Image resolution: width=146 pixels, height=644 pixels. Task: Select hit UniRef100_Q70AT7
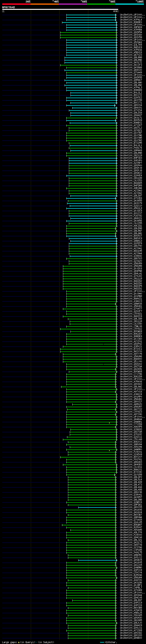[x=131, y=309]
